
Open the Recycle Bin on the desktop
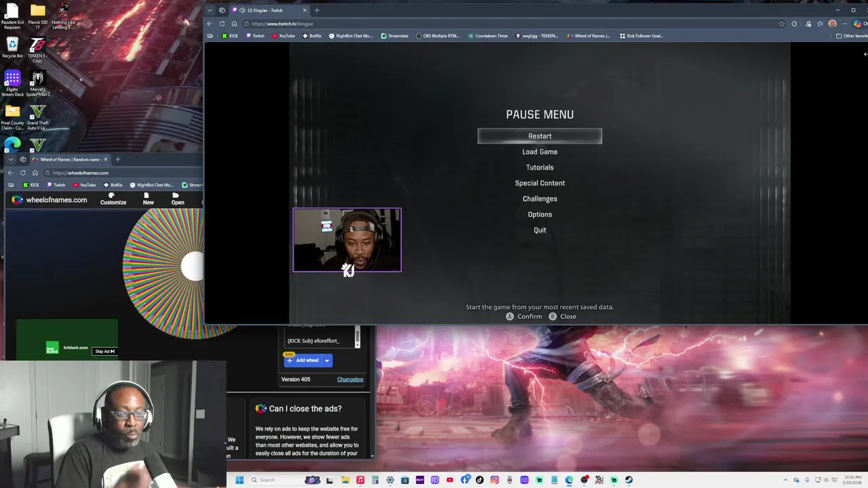pos(12,47)
